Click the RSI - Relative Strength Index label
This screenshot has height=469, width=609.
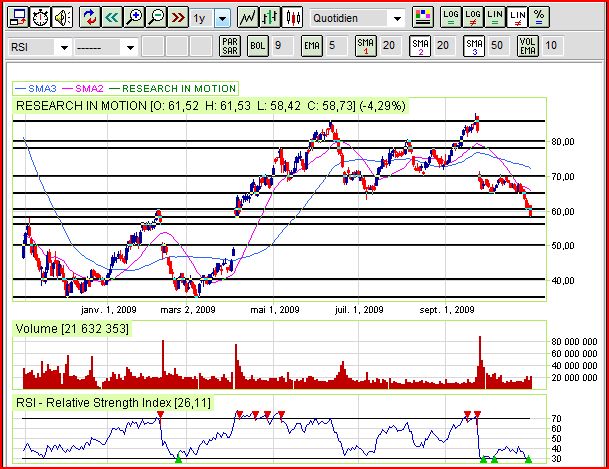click(113, 403)
